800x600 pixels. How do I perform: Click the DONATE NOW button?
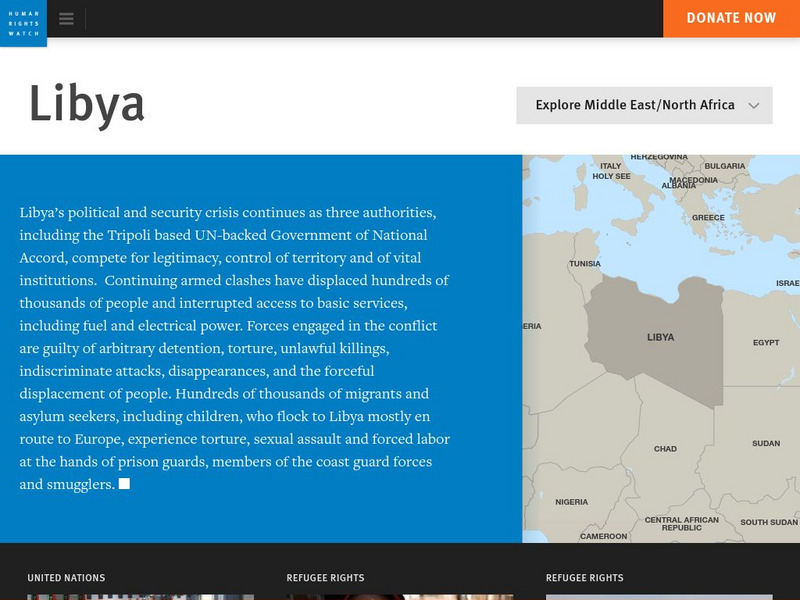click(731, 17)
